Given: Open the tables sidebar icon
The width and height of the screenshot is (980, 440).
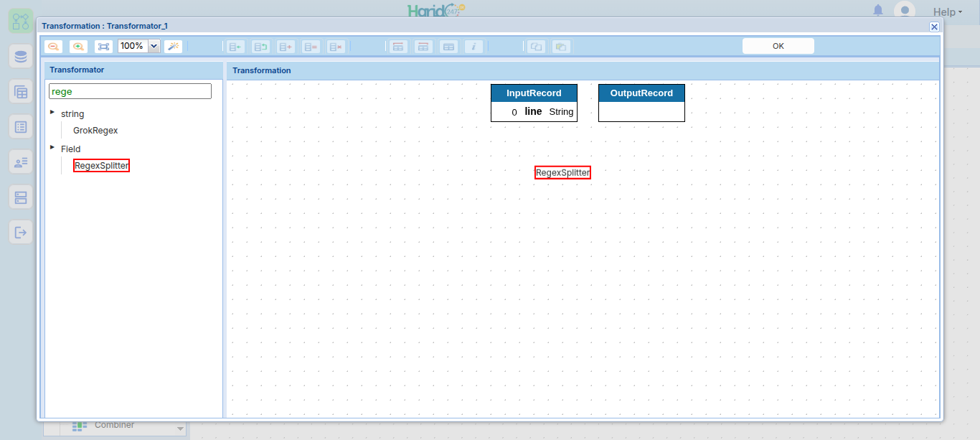Looking at the screenshot, I should [x=21, y=91].
